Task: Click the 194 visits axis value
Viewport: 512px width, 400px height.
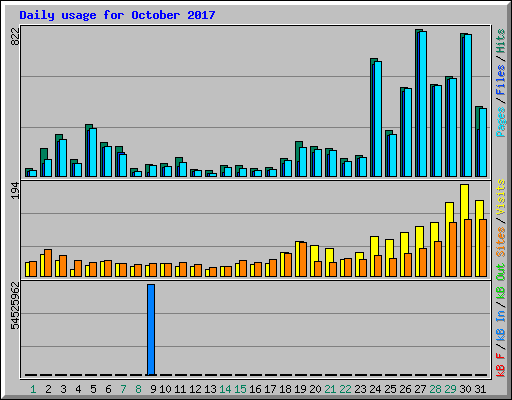Action: (x=15, y=191)
